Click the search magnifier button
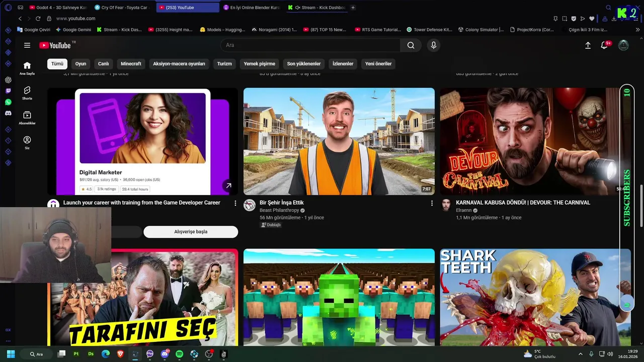644x362 pixels. [x=411, y=45]
